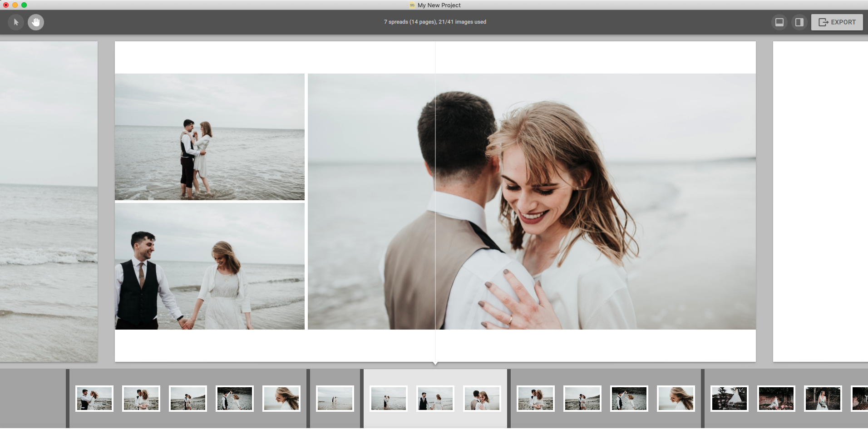Select dancing-on-pebbles thumbnail in the five-photo spread
This screenshot has height=429, width=868.
pos(235,399)
